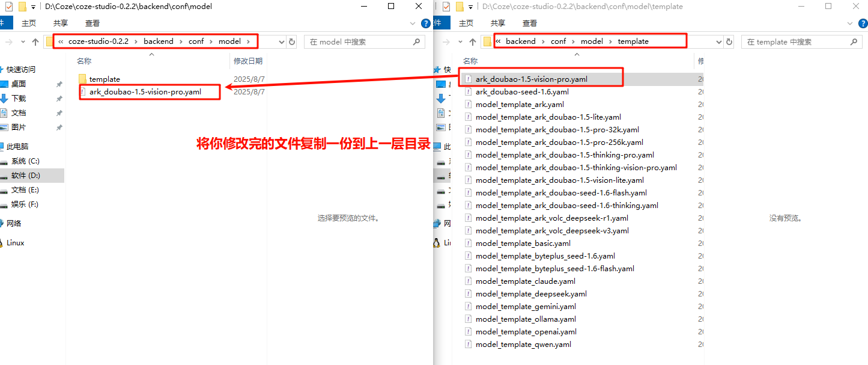Select 网络 in the navigation pane
This screenshot has height=365, width=868.
tap(14, 223)
